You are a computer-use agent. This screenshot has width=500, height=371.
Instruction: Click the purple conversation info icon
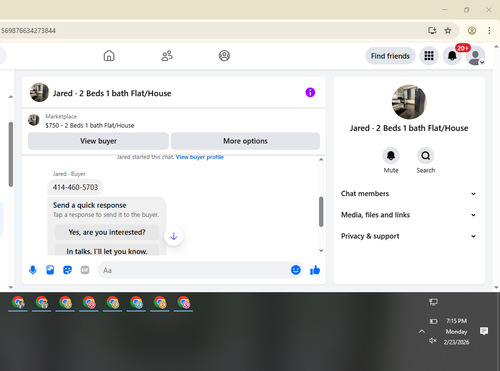(x=310, y=92)
